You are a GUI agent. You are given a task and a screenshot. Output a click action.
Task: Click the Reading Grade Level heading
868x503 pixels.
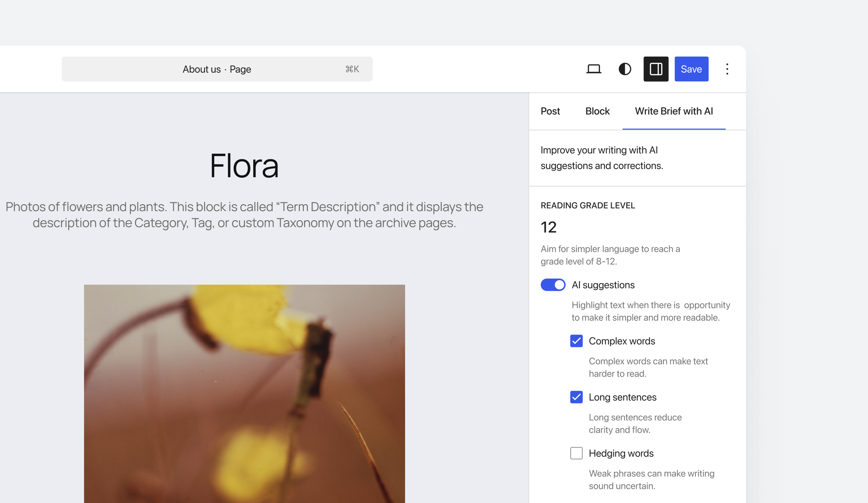click(x=587, y=205)
